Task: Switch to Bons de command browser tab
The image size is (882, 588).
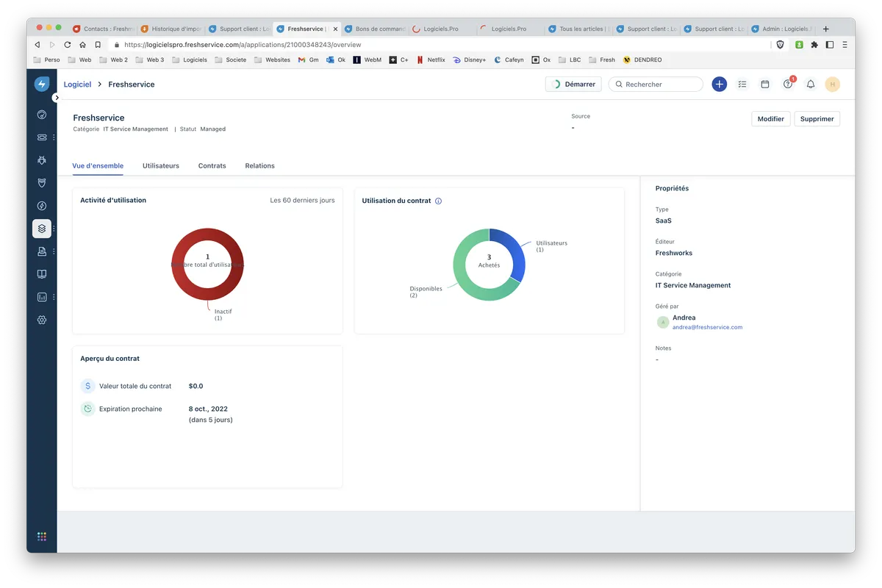Action: [x=375, y=29]
